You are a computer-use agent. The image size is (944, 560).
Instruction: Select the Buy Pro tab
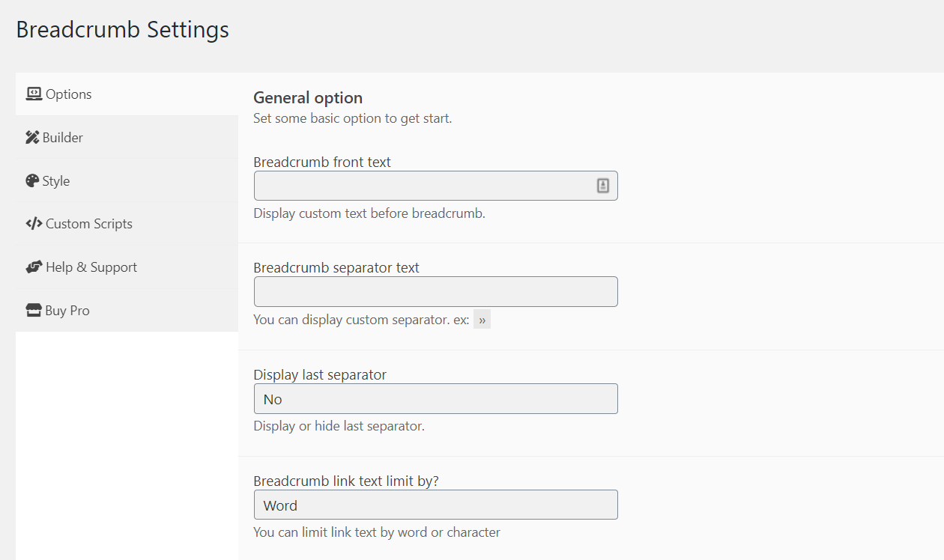67,311
